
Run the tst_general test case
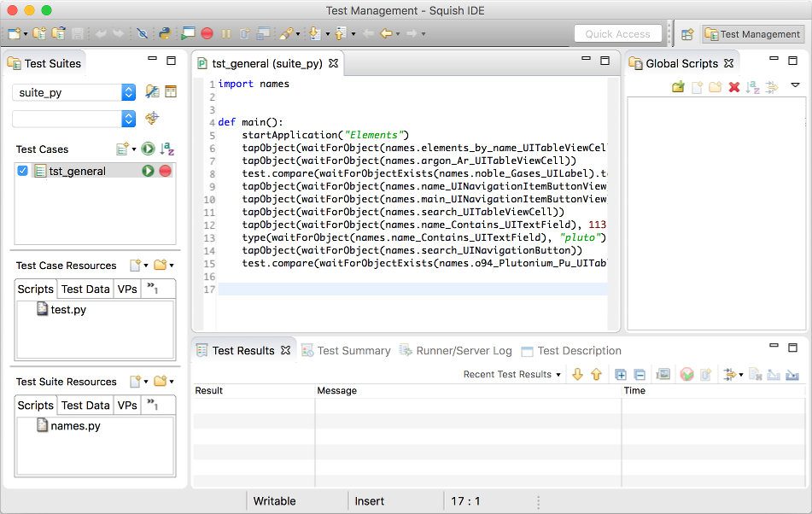[x=149, y=171]
